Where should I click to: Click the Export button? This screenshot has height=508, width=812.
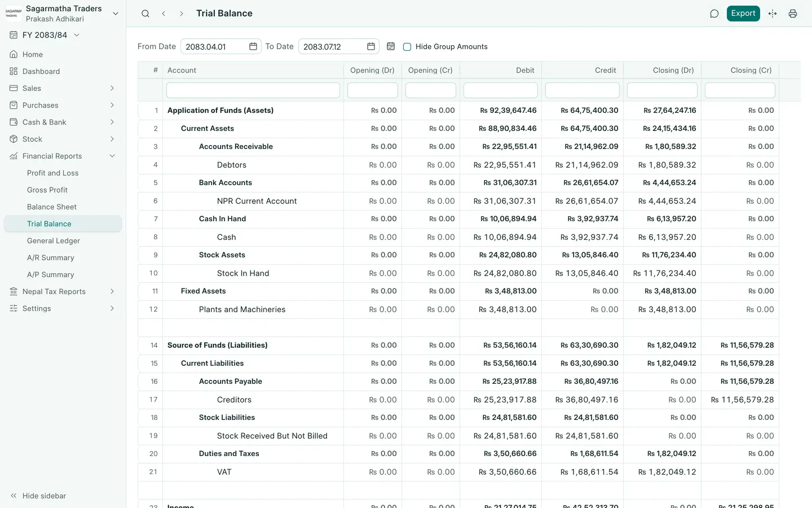tap(743, 14)
